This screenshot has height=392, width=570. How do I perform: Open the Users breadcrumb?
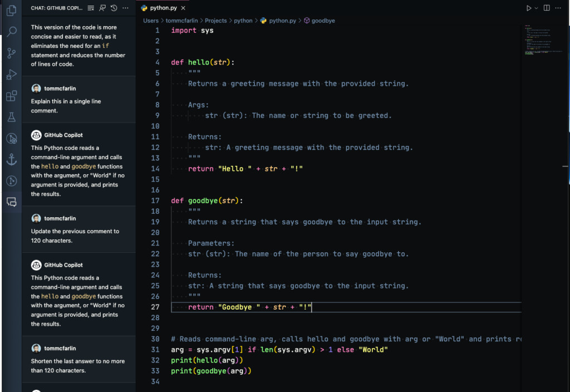click(151, 21)
